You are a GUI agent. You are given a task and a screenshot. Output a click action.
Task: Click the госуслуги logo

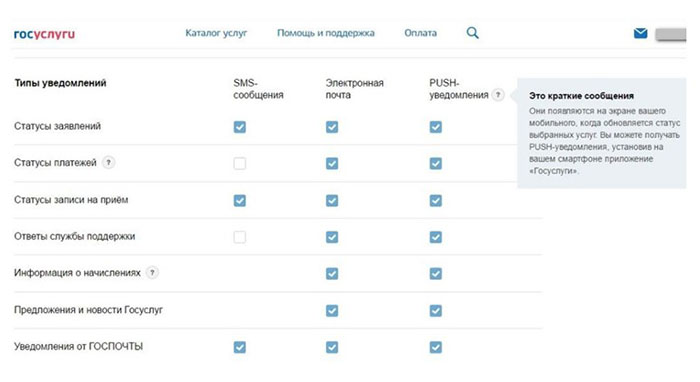pos(44,34)
